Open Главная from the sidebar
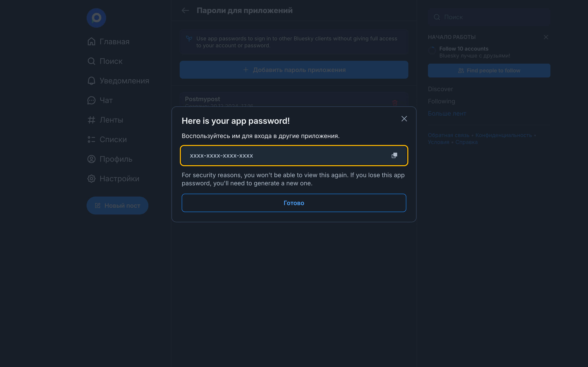This screenshot has width=588, height=367. pos(108,42)
